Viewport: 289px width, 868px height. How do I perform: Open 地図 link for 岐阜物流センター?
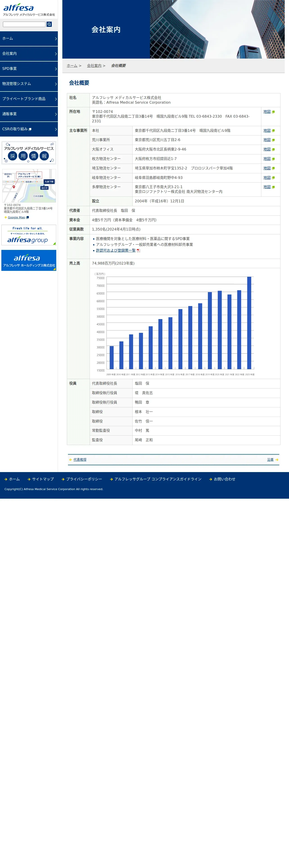(x=267, y=178)
